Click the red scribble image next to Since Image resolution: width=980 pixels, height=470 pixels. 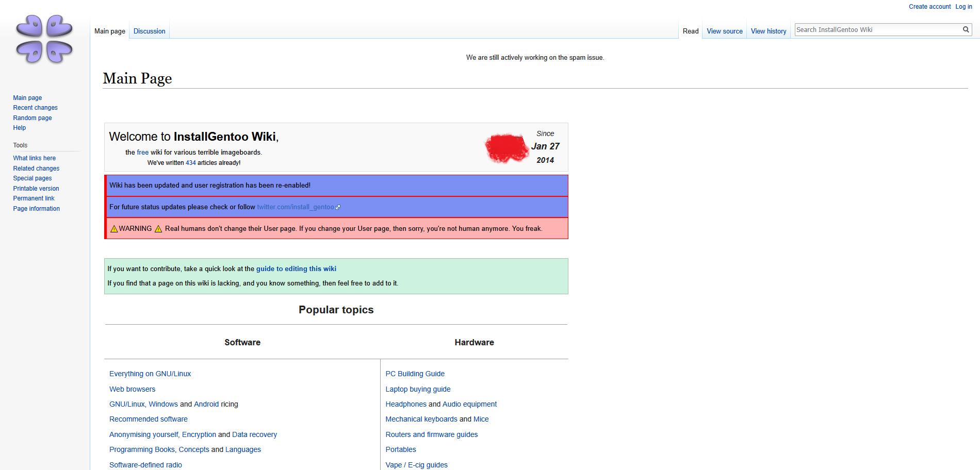[507, 148]
